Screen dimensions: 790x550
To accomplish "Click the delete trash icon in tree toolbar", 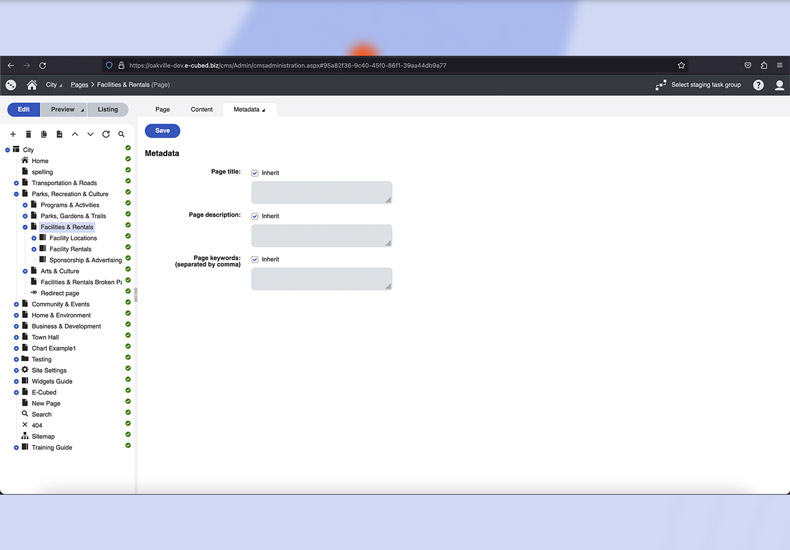I will 28,134.
